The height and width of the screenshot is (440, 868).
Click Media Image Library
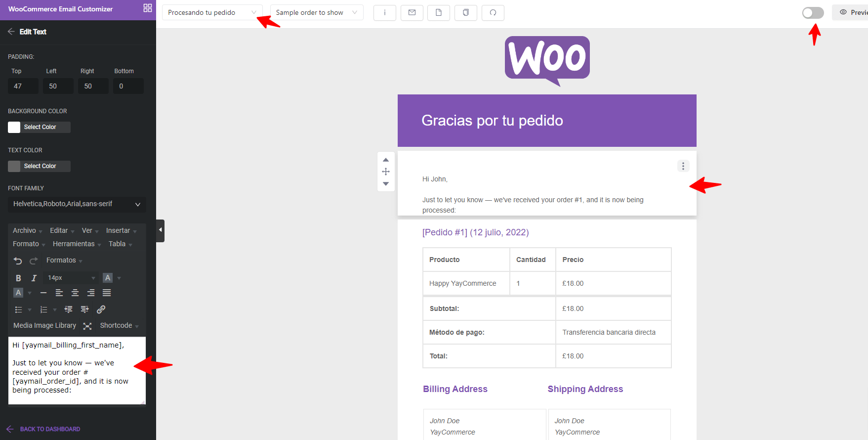click(x=44, y=326)
